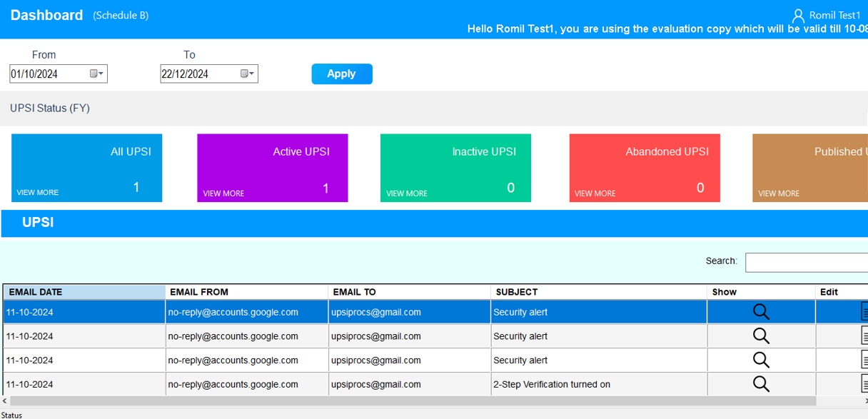Click the horizontal scrollbar thumb under table
868x419 pixels.
click(x=413, y=402)
